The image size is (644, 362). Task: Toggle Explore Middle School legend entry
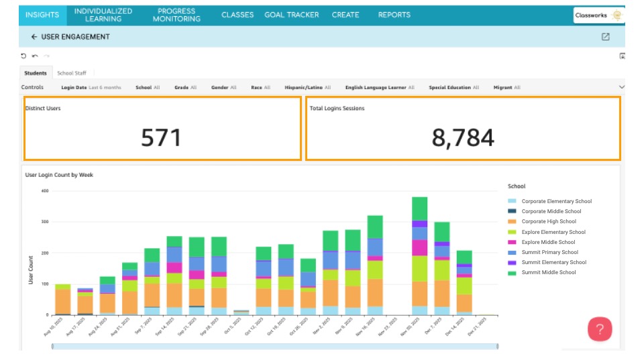click(x=548, y=243)
